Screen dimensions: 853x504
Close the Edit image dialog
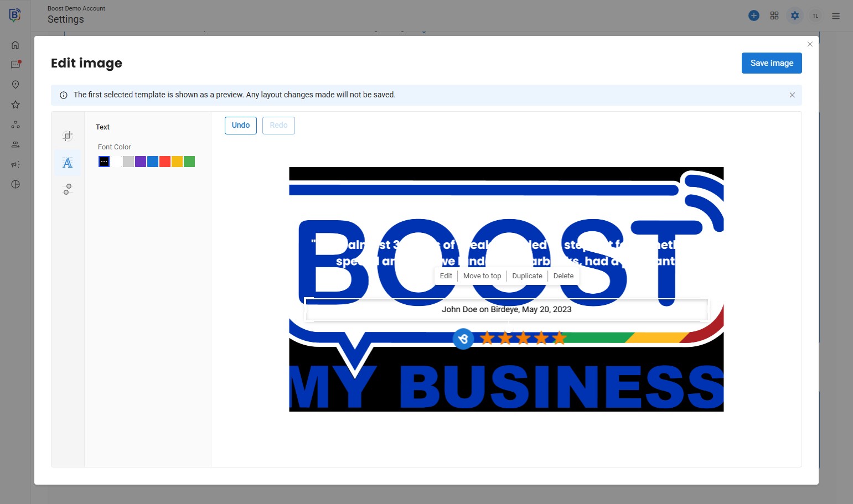(x=810, y=44)
